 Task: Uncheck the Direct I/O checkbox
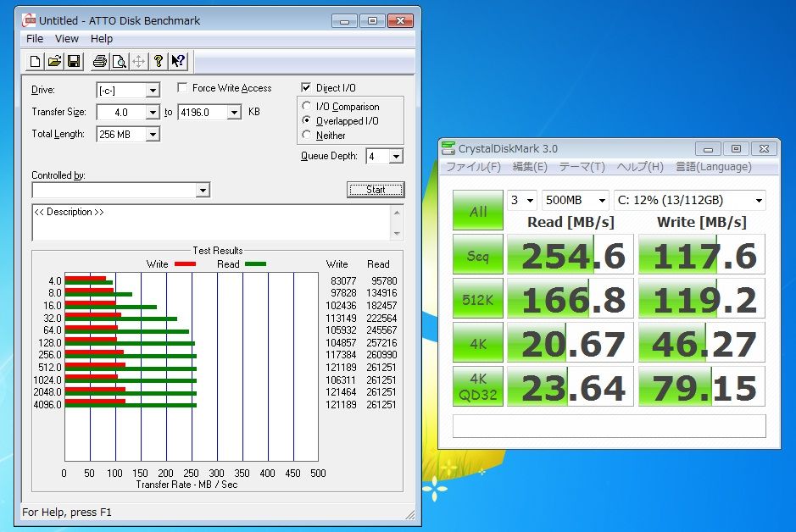click(x=306, y=88)
